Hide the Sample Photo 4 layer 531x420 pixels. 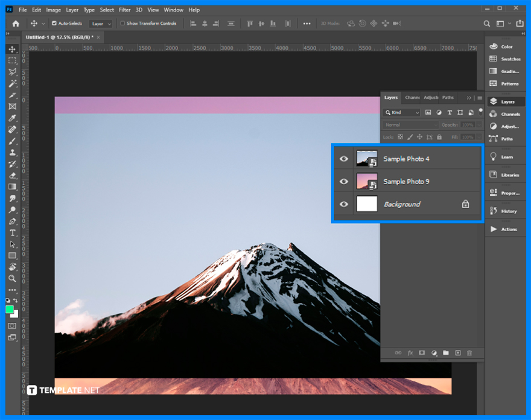click(343, 158)
